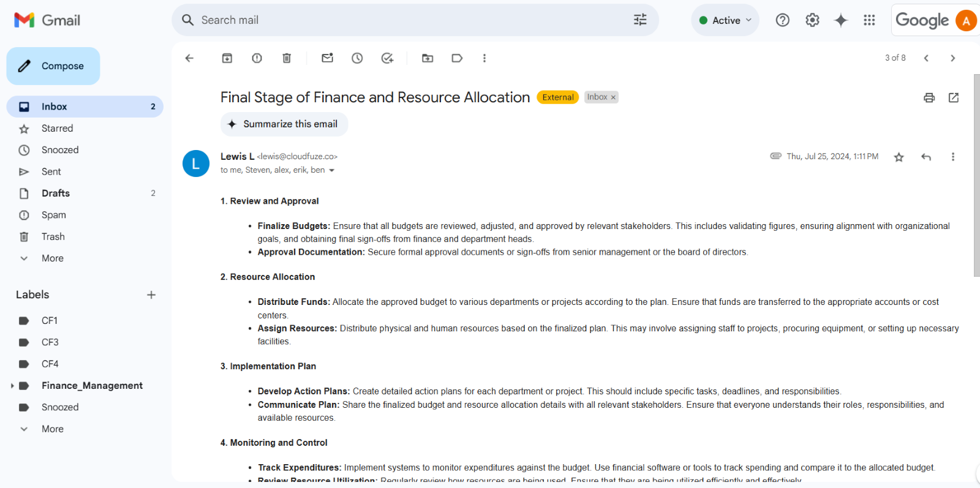Show search options filter icon

[x=640, y=20]
